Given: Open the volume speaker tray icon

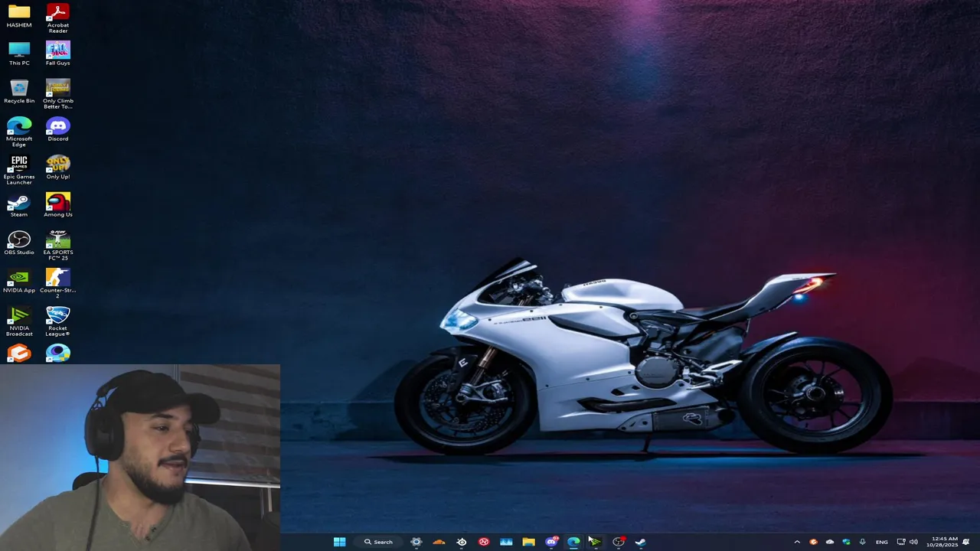Looking at the screenshot, I should [913, 542].
